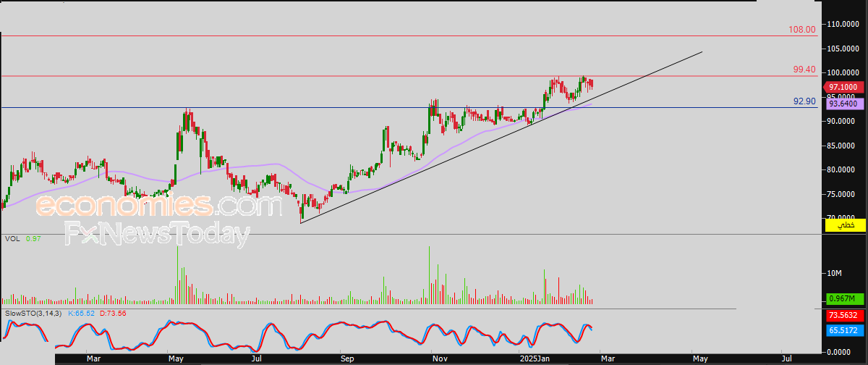
Task: Click the 105.000 price axis label
Action: click(x=845, y=49)
